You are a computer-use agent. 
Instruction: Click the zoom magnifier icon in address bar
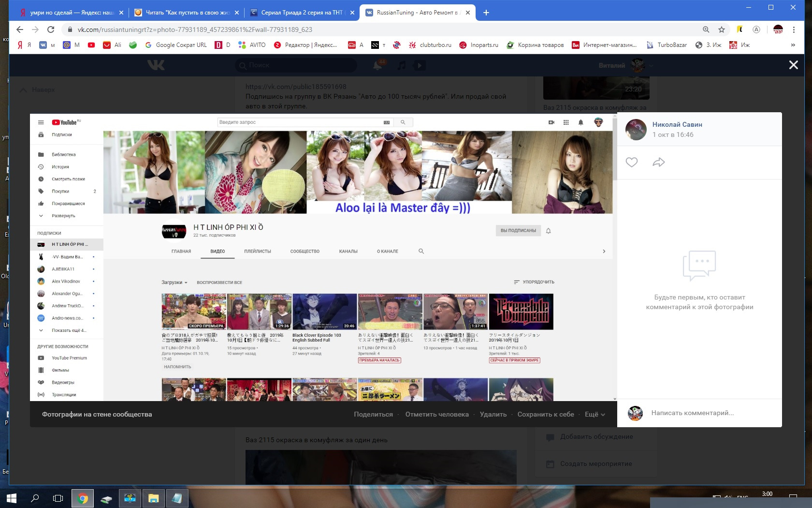click(706, 30)
